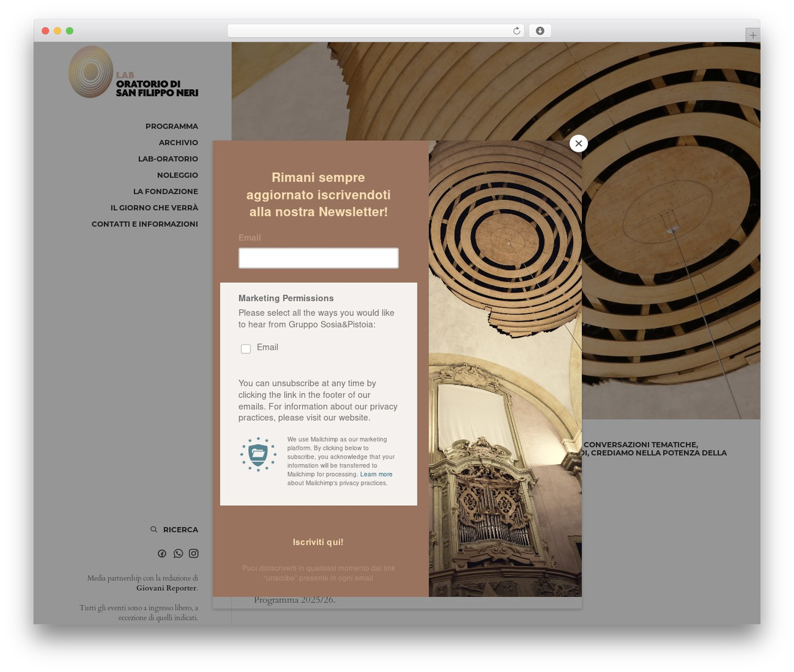Focus the newsletter Email input field

(318, 258)
